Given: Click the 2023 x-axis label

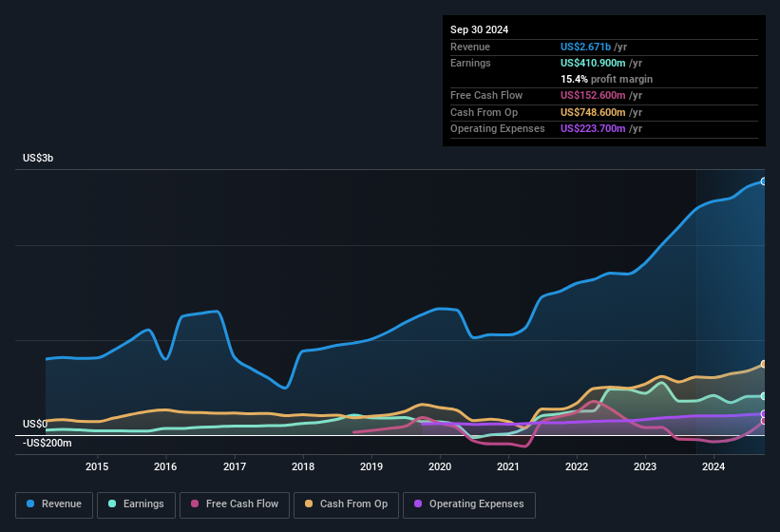Looking at the screenshot, I should 645,466.
